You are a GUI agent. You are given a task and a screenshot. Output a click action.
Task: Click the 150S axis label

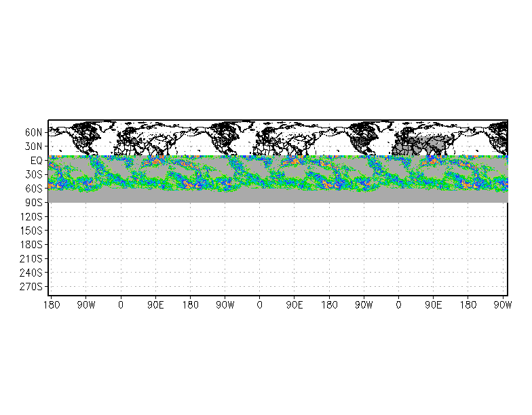tap(31, 231)
